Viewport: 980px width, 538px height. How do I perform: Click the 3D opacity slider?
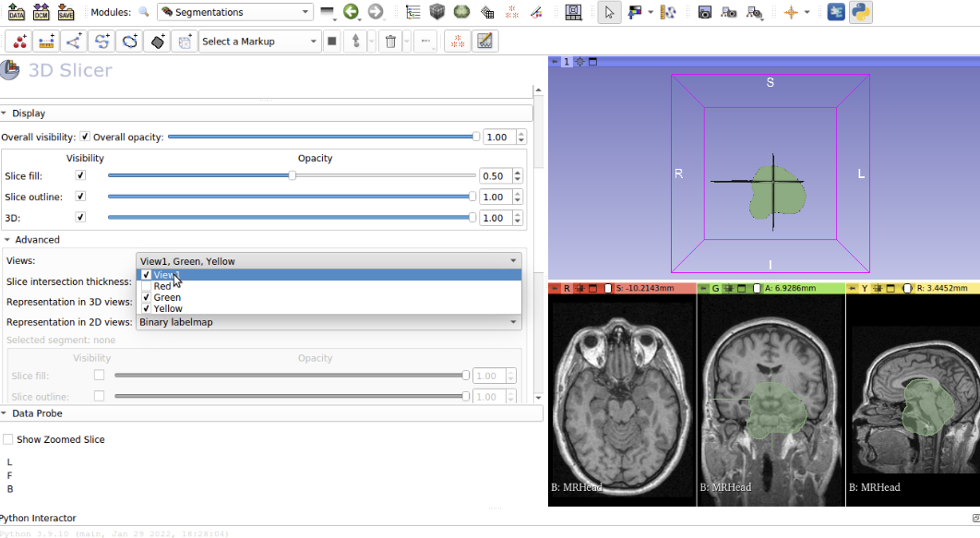click(x=292, y=218)
